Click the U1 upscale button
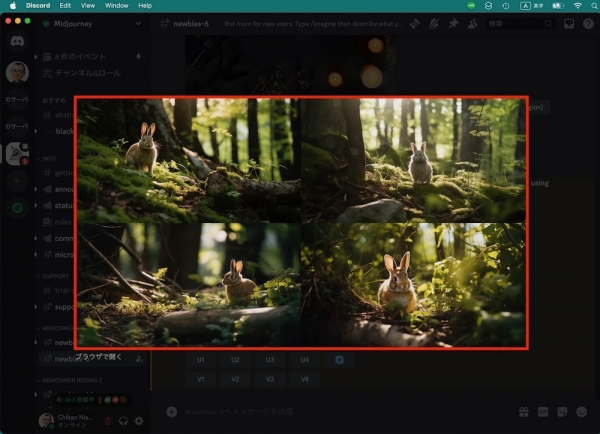This screenshot has height=434, width=600. (x=201, y=360)
